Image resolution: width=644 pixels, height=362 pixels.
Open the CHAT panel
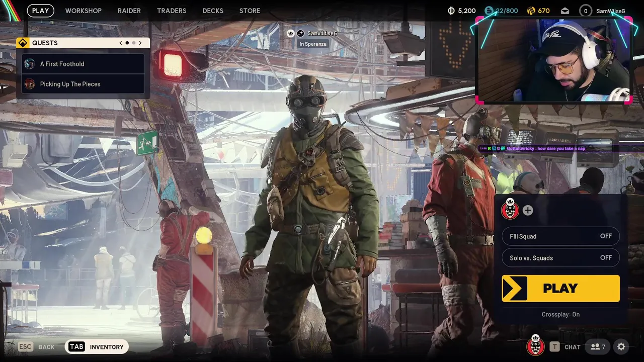point(573,347)
